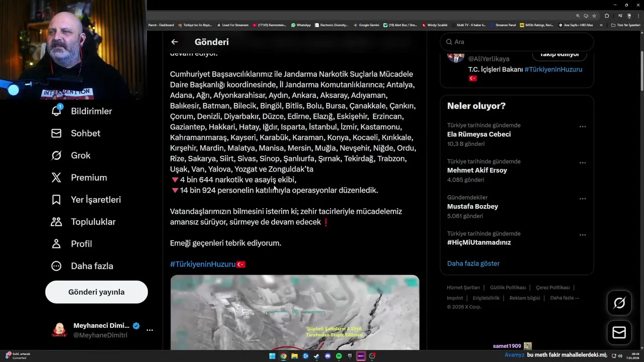Open Windows Start button in taskbar

pyautogui.click(x=272, y=356)
